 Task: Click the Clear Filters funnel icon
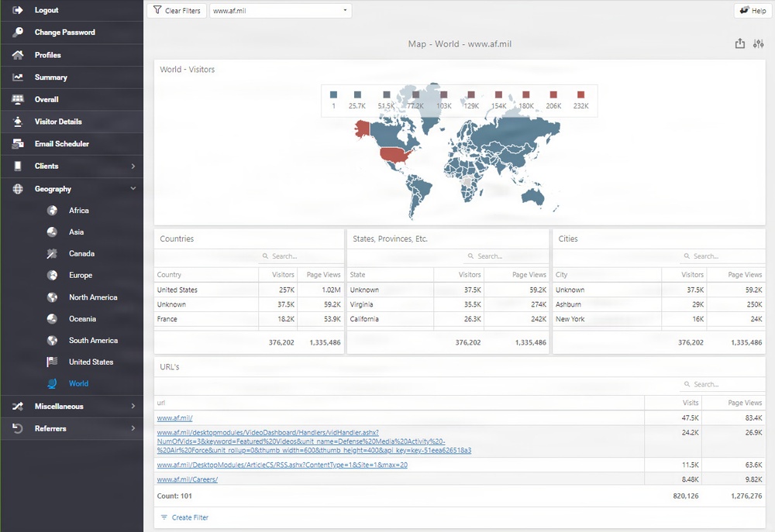157,10
